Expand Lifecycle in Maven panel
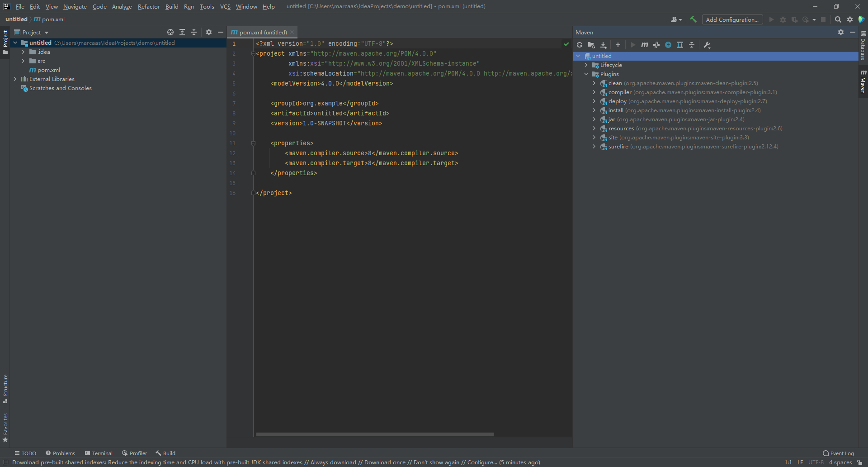868x467 pixels. pyautogui.click(x=586, y=65)
